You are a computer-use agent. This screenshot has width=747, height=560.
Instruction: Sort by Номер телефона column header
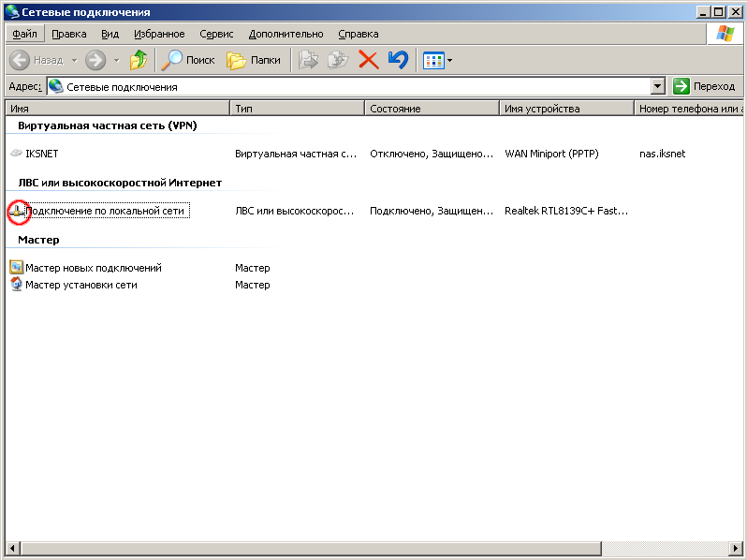[689, 109]
